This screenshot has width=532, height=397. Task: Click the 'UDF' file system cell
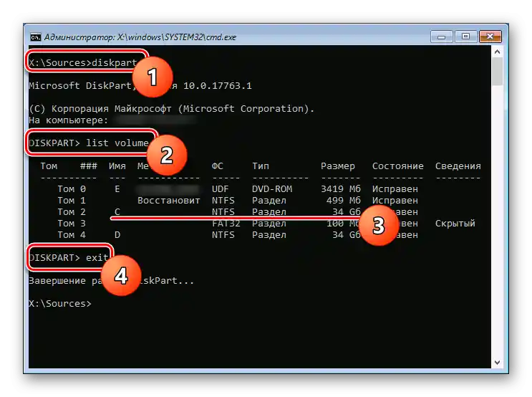pos(221,188)
